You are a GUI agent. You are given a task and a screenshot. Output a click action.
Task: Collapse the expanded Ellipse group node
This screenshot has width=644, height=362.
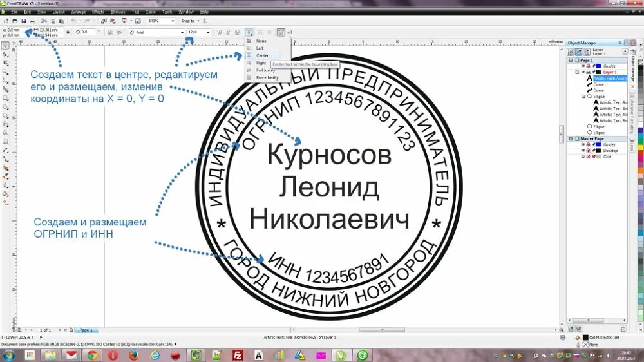click(583, 97)
